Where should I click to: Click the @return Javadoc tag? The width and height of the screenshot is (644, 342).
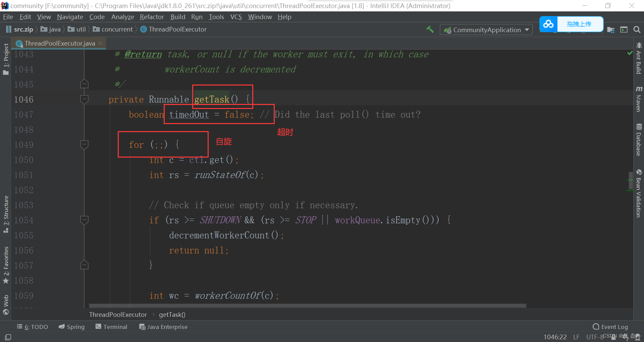click(143, 54)
